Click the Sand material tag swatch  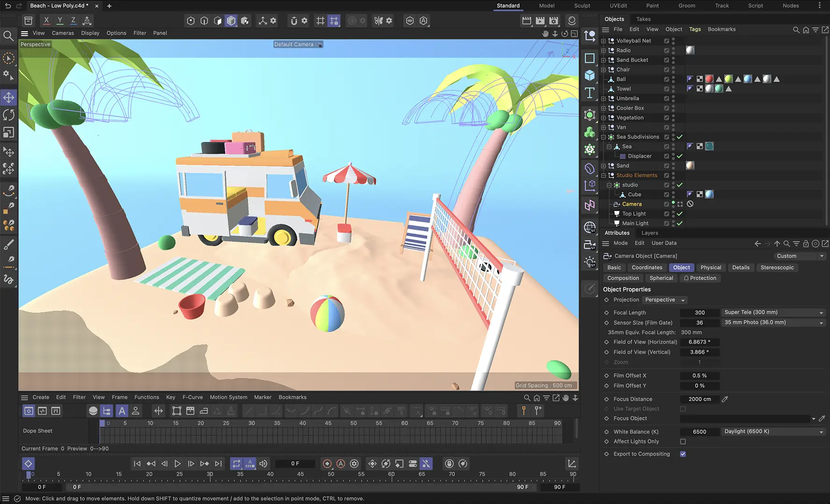coord(690,166)
